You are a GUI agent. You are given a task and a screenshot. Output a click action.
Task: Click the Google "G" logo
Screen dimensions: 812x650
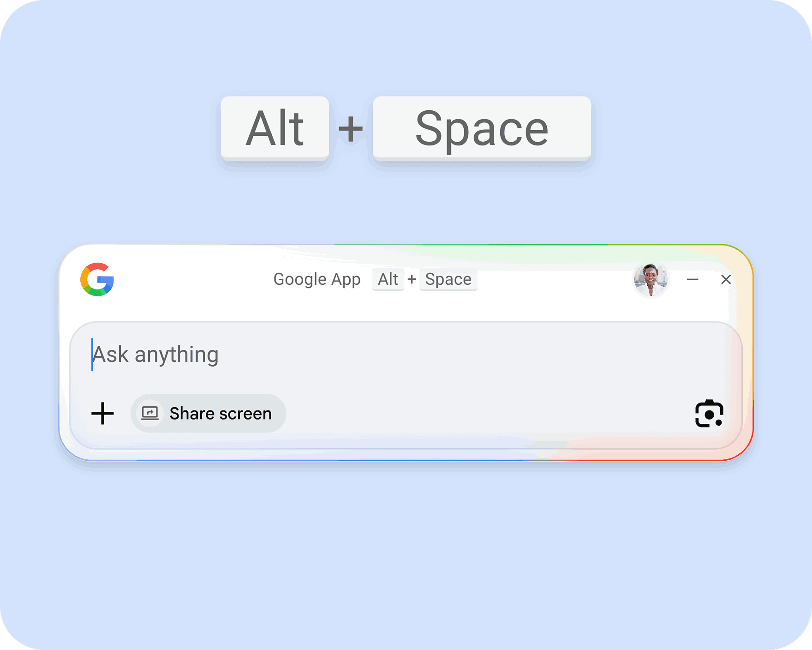pyautogui.click(x=96, y=279)
